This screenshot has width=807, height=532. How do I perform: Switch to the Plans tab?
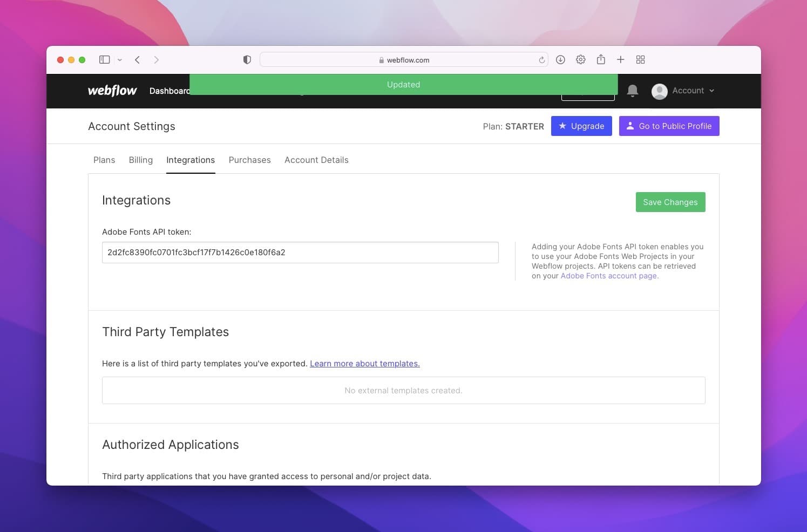(x=104, y=160)
